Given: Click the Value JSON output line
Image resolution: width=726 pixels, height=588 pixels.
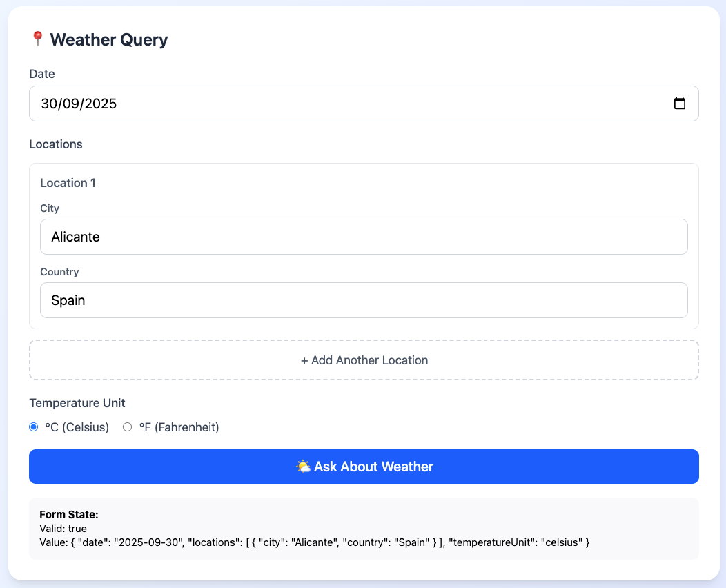Looking at the screenshot, I should click(315, 542).
